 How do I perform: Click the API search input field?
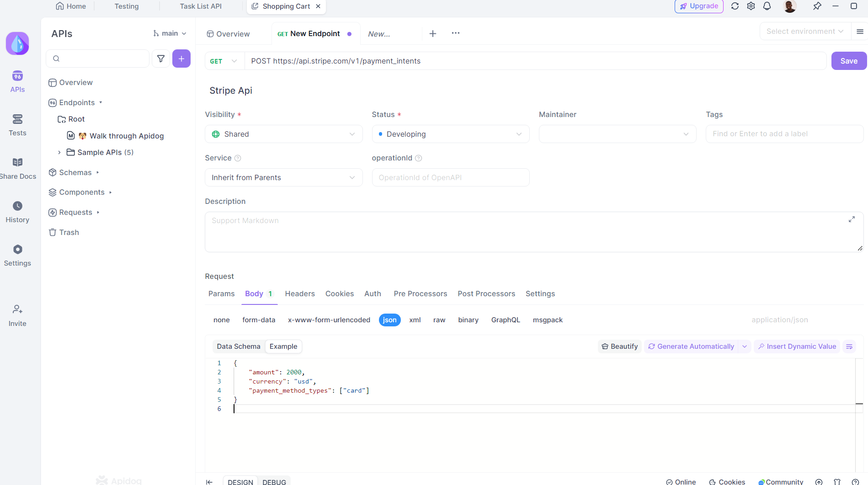pyautogui.click(x=98, y=59)
